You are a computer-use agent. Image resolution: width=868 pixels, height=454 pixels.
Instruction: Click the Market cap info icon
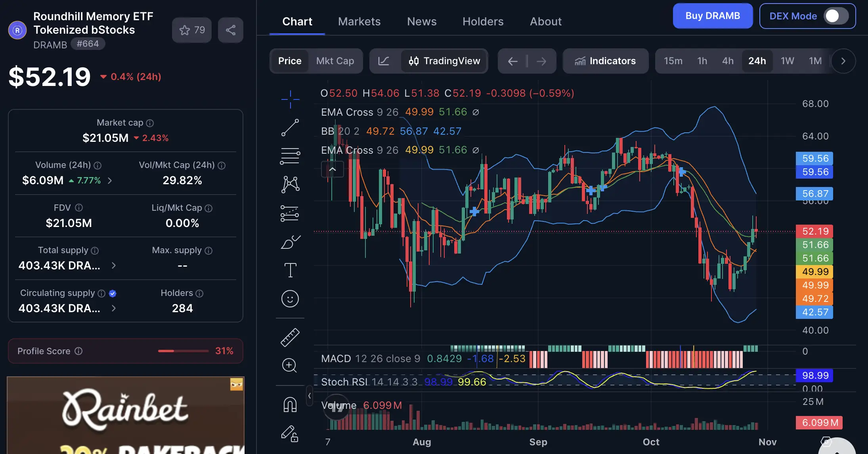point(150,123)
